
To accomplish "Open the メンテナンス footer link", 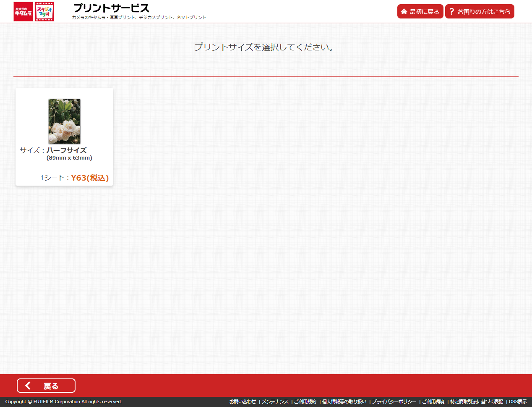I will point(275,402).
